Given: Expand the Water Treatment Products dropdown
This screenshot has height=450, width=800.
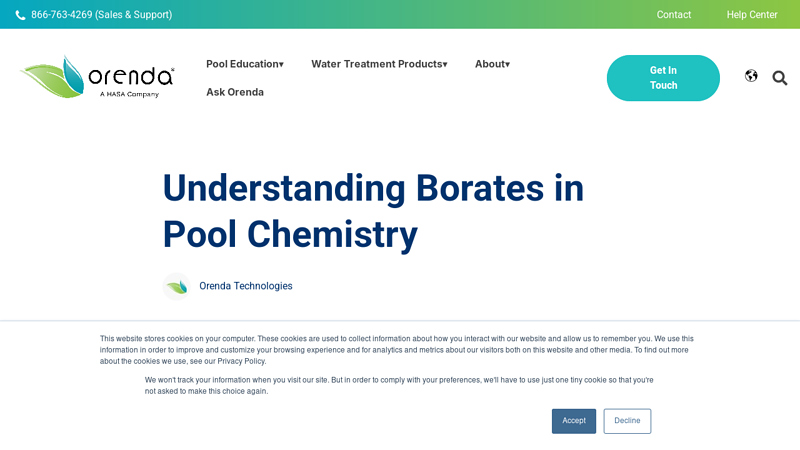Looking at the screenshot, I should [x=379, y=64].
